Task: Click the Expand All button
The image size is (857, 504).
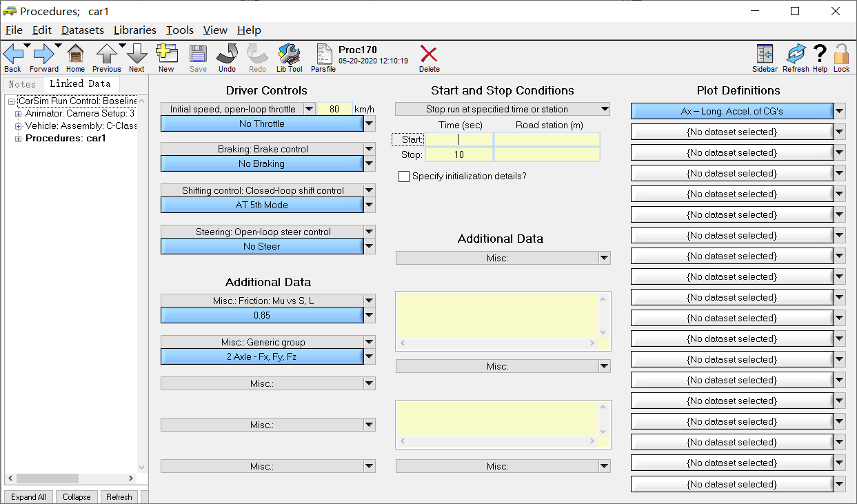Action: [x=28, y=497]
